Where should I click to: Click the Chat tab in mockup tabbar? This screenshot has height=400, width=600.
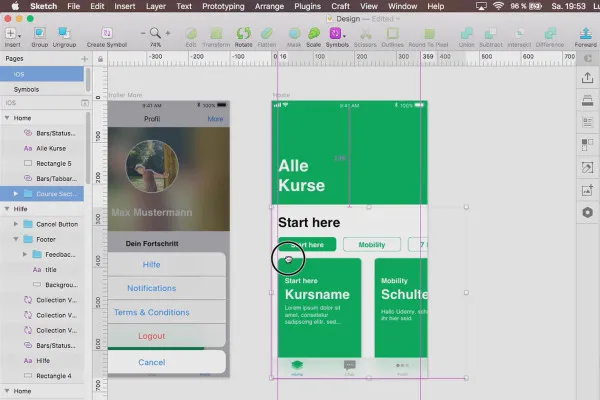tap(349, 367)
